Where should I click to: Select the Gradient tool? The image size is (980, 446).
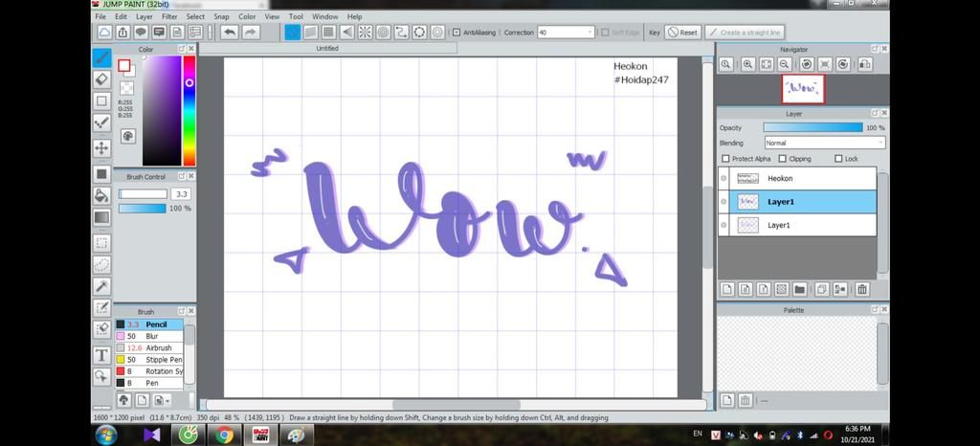click(101, 217)
